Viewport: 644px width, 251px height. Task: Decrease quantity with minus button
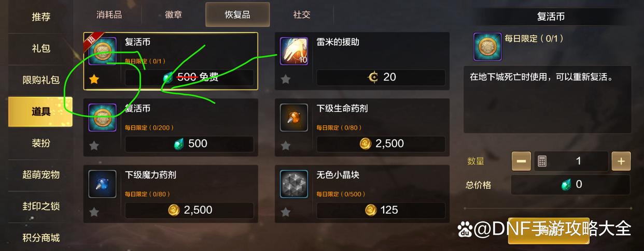click(x=521, y=161)
